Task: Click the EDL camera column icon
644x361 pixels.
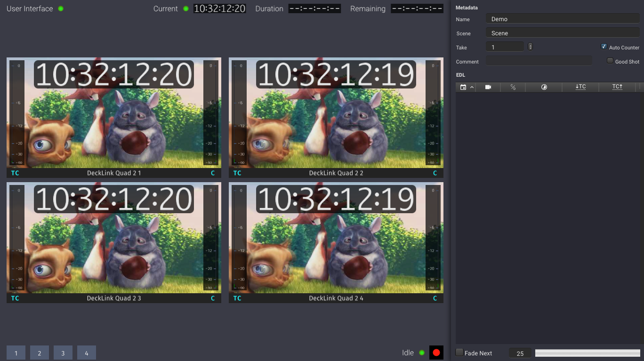Action: 488,87
